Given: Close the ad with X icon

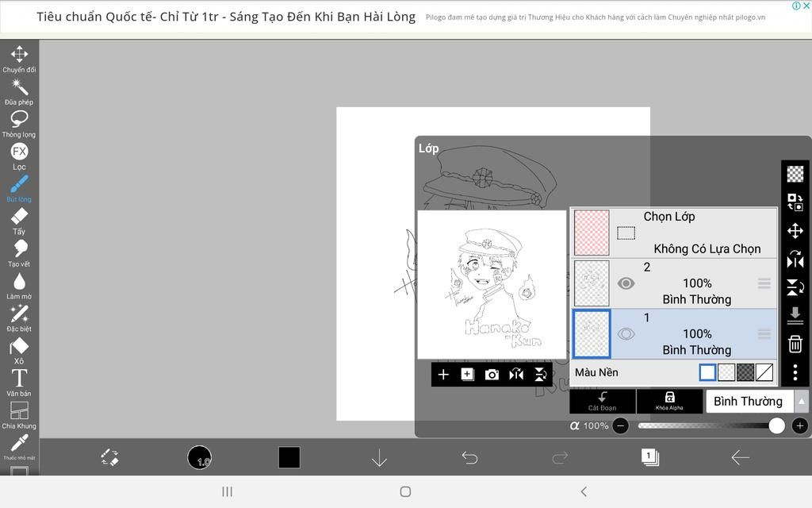Looking at the screenshot, I should point(806,6).
